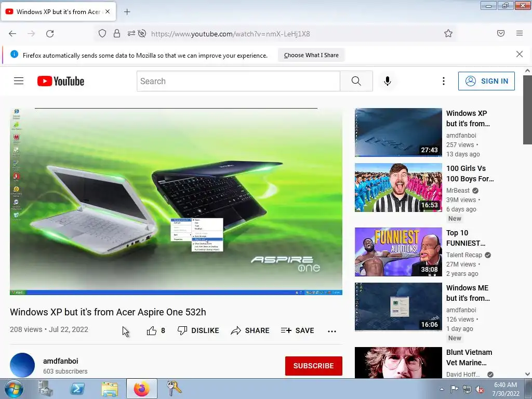The height and width of the screenshot is (399, 532).
Task: Click 'Top 10 FUNNIEST...' video title
Action: click(x=465, y=238)
